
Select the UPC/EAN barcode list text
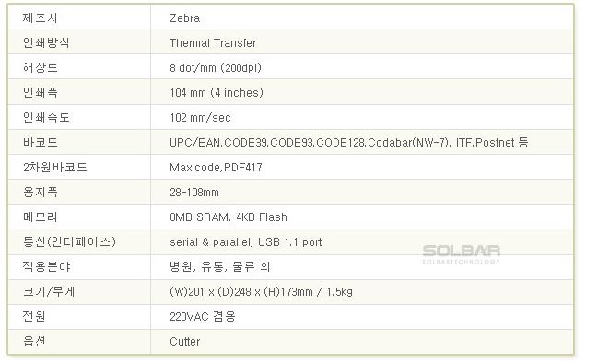[348, 142]
